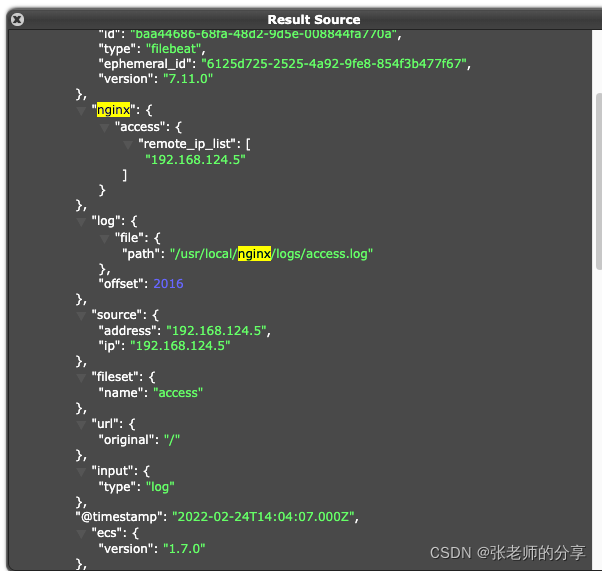
Task: Collapse the "log" JSON node
Action: tap(81, 222)
